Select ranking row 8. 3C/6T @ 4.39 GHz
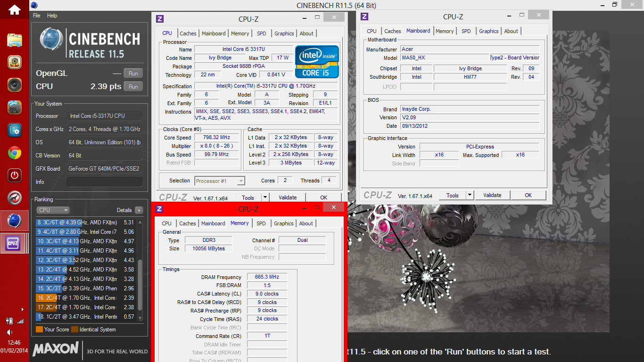Viewport: 644px width, 362px height. point(86,222)
